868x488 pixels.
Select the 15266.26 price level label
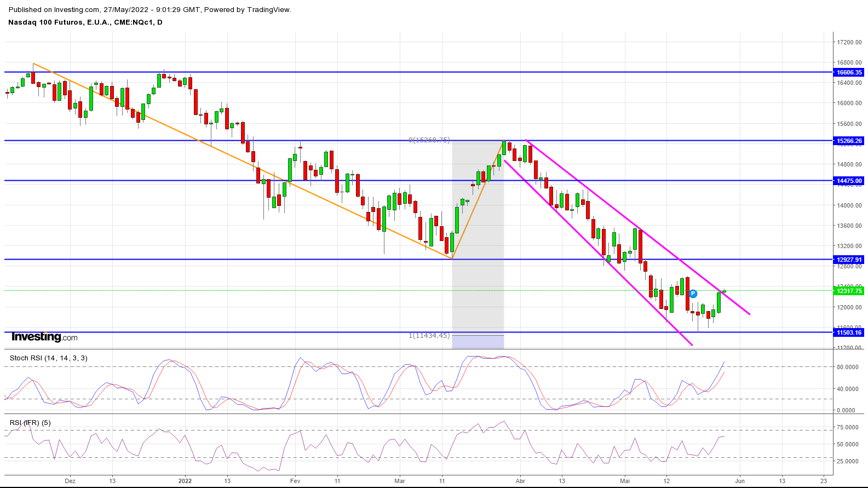(849, 141)
